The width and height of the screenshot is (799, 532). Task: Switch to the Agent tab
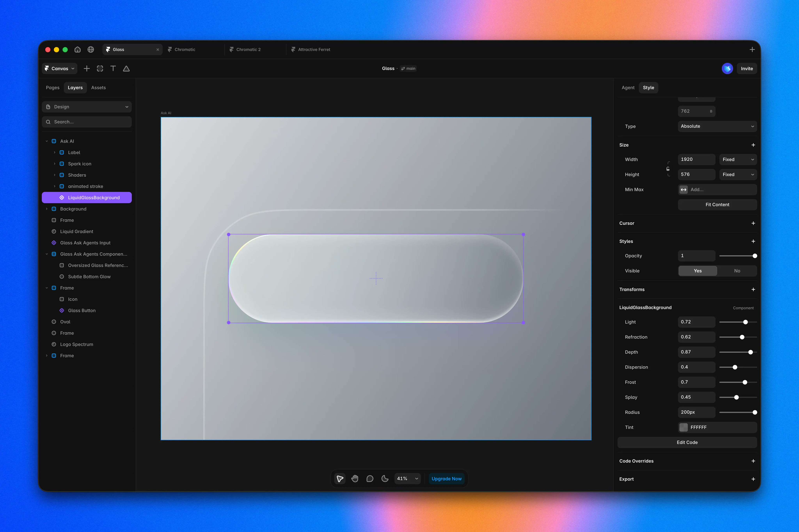628,88
